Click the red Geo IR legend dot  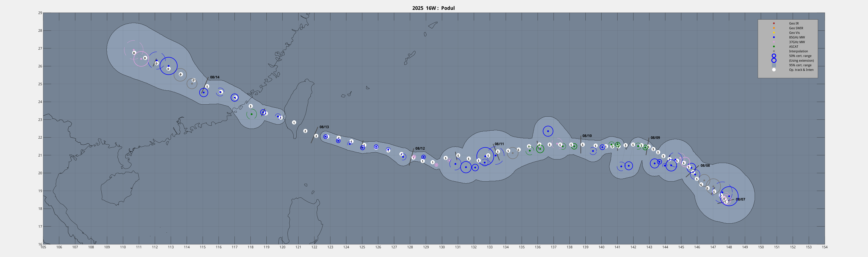tap(774, 23)
